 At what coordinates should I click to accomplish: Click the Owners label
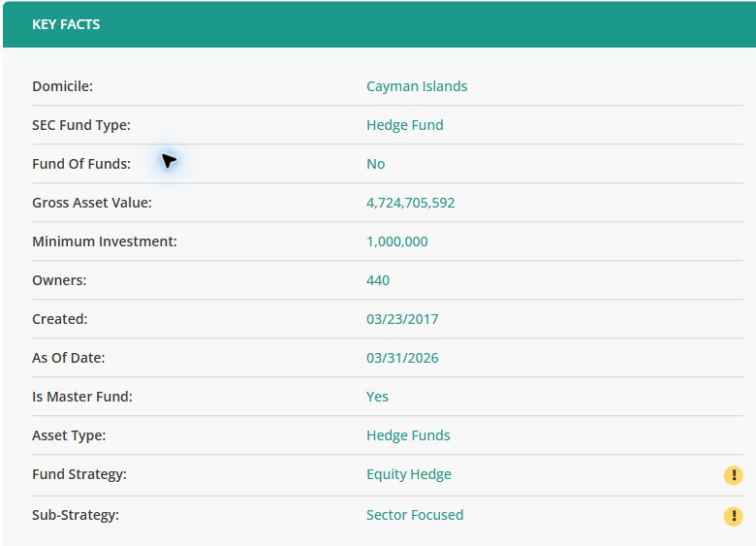point(59,280)
